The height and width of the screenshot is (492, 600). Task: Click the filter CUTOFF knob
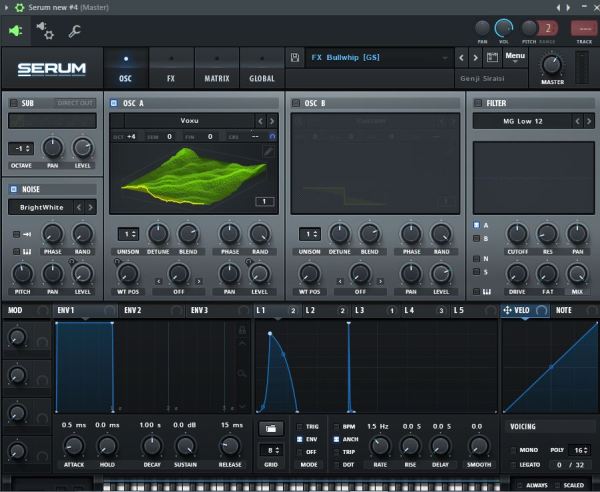(517, 234)
